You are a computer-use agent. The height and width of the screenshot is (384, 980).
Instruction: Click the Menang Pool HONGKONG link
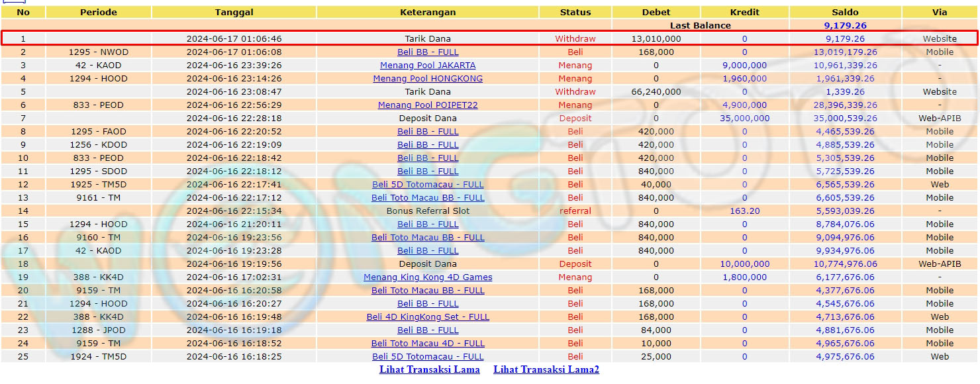pyautogui.click(x=428, y=79)
